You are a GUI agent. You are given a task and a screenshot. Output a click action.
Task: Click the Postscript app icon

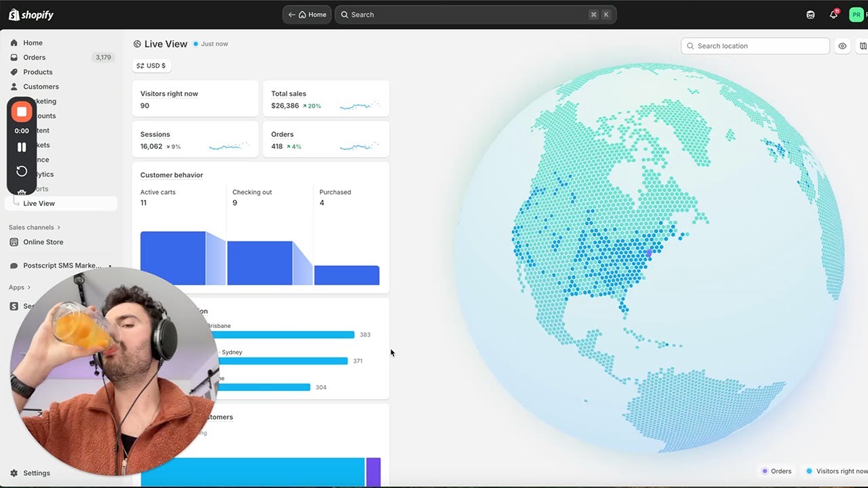[x=14, y=266]
